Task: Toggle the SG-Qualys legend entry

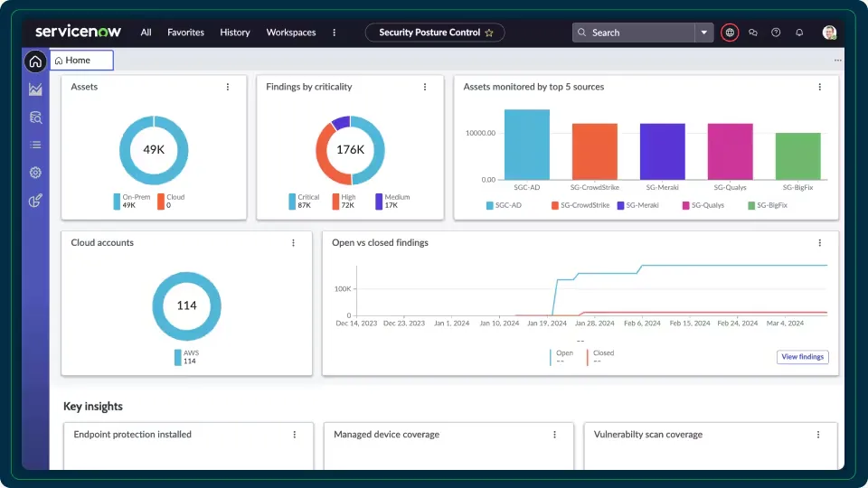Action: (703, 205)
